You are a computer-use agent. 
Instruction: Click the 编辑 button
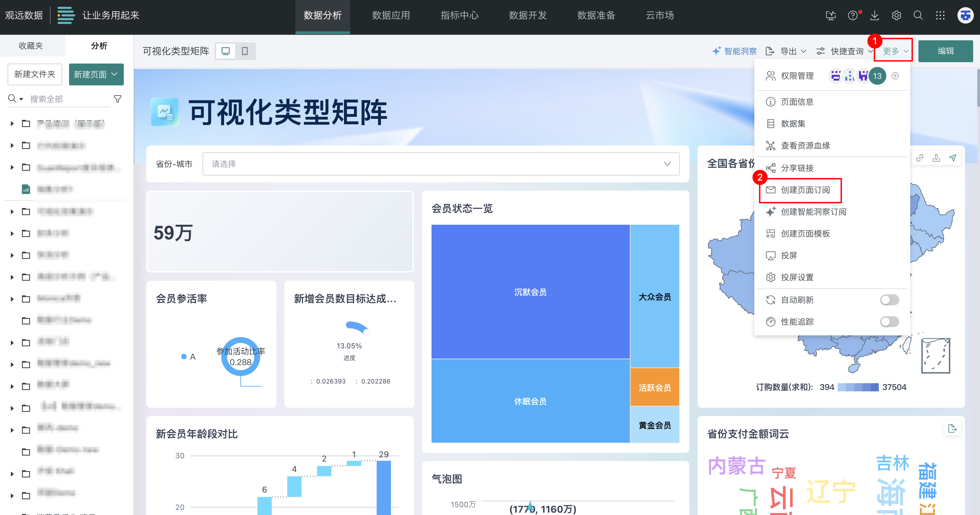click(x=946, y=51)
